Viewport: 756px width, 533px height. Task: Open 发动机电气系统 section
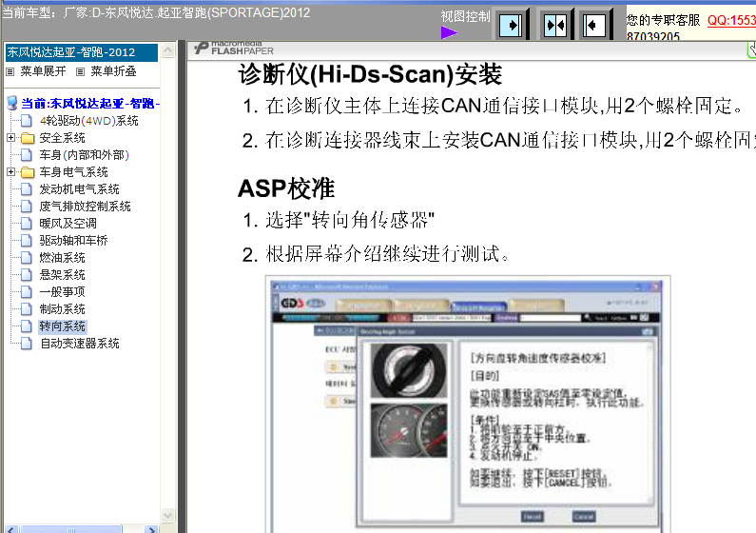(79, 189)
